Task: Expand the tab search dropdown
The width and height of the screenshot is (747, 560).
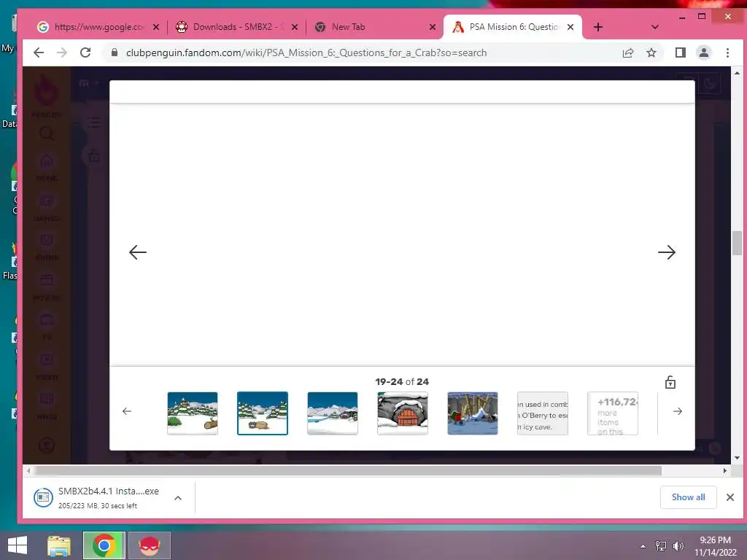Action: click(x=655, y=27)
